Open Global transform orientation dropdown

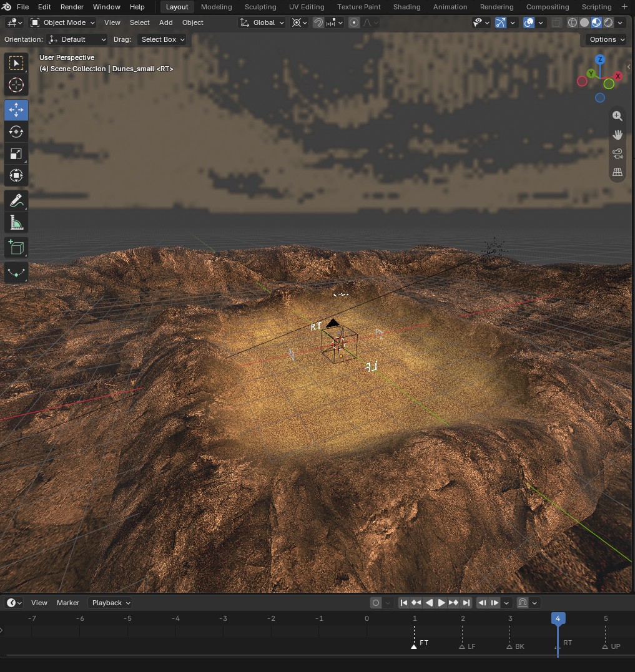tap(262, 22)
